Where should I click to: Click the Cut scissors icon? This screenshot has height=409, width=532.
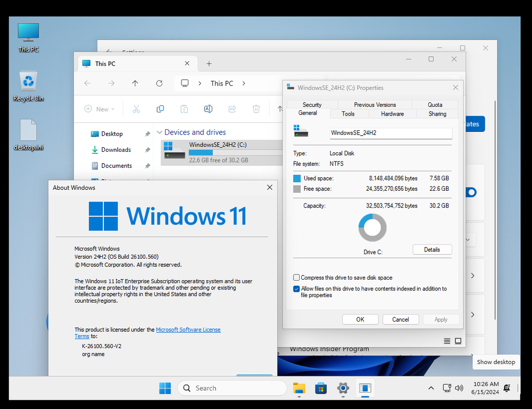[136, 109]
